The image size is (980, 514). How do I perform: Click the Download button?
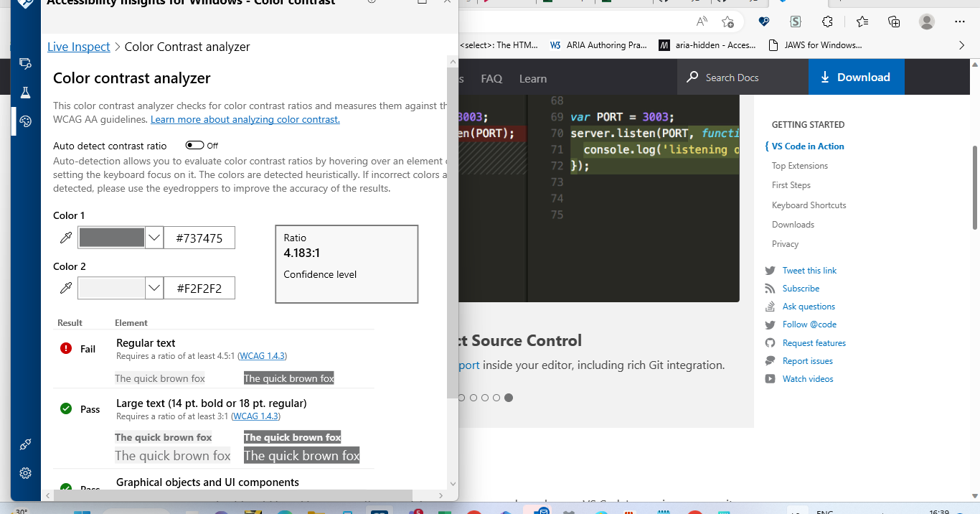coord(856,77)
